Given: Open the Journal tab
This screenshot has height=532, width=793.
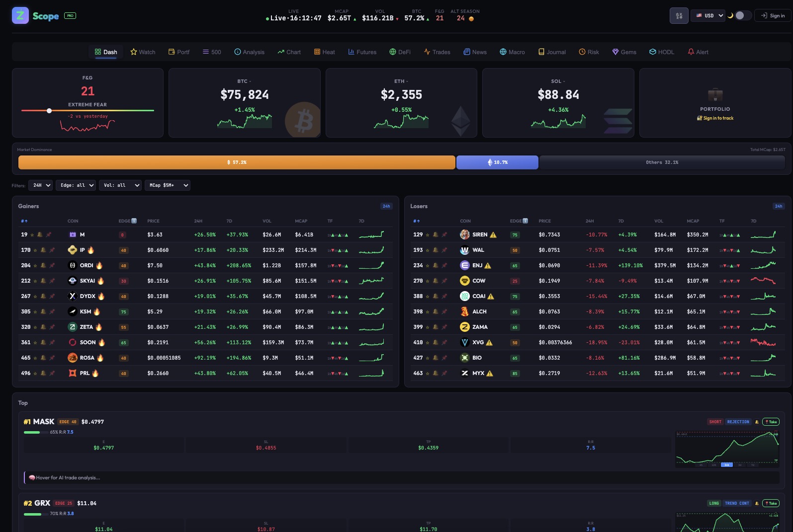Looking at the screenshot, I should click(x=552, y=52).
